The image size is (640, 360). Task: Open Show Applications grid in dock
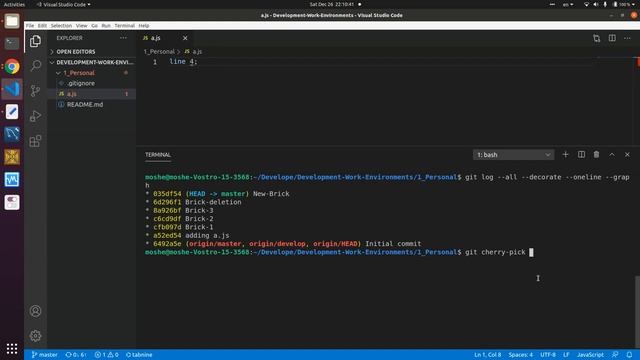tap(12, 348)
